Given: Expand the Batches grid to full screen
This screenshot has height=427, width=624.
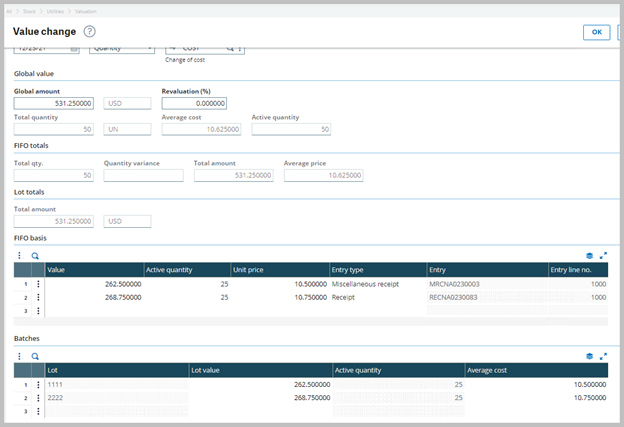Looking at the screenshot, I should coord(603,355).
